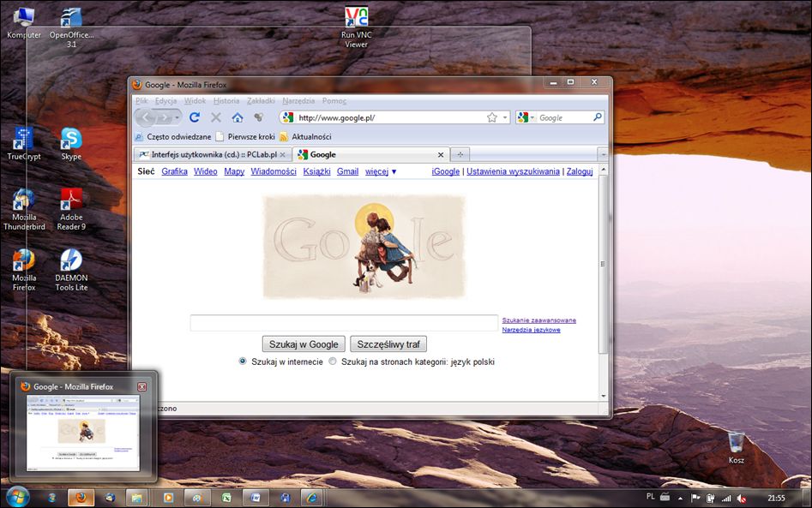
Task: Click the Firefox taskbar preview thumbnail
Action: point(83,433)
